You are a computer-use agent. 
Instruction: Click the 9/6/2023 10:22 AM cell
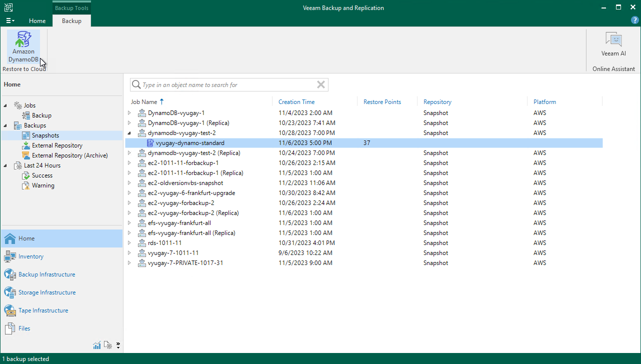tap(305, 253)
